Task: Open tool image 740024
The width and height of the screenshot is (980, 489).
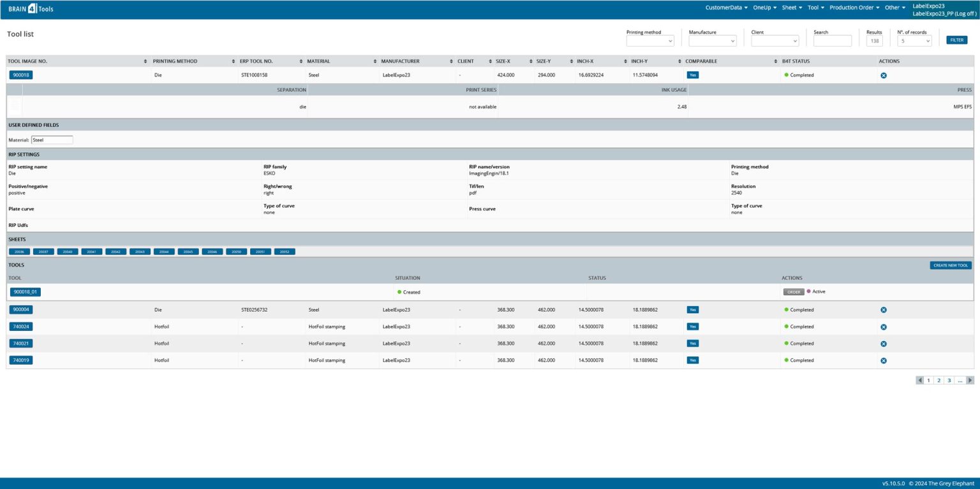Action: click(21, 326)
